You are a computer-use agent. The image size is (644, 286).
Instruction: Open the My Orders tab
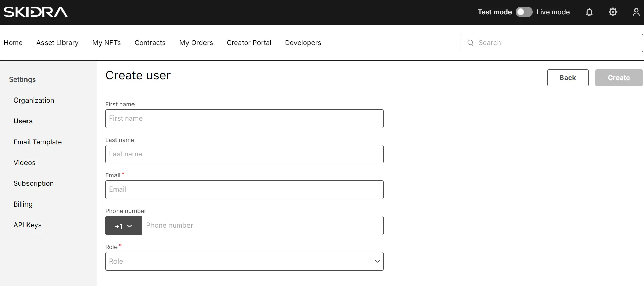[x=196, y=43]
